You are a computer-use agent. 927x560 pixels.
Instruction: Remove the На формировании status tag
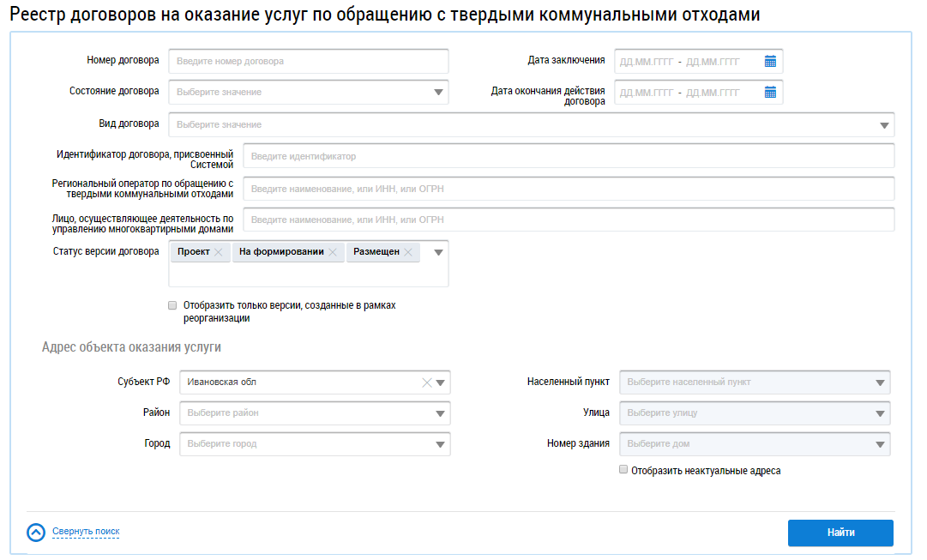[x=333, y=252]
